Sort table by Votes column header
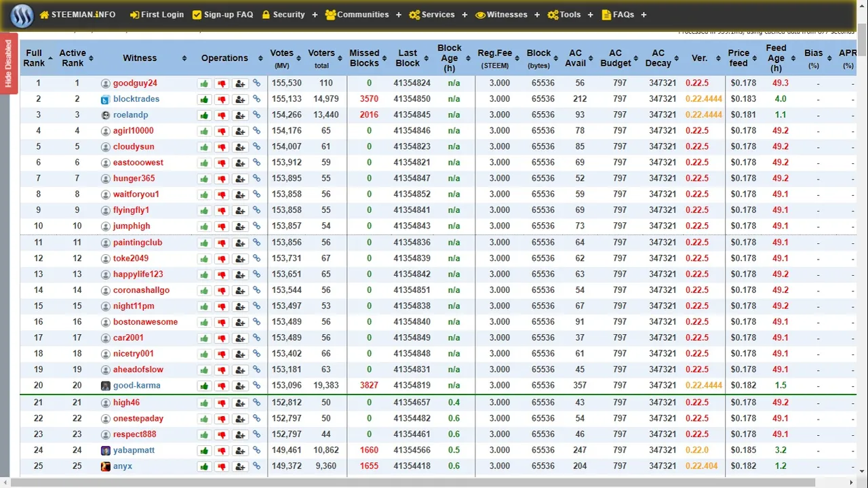The width and height of the screenshot is (868, 488). [x=282, y=58]
